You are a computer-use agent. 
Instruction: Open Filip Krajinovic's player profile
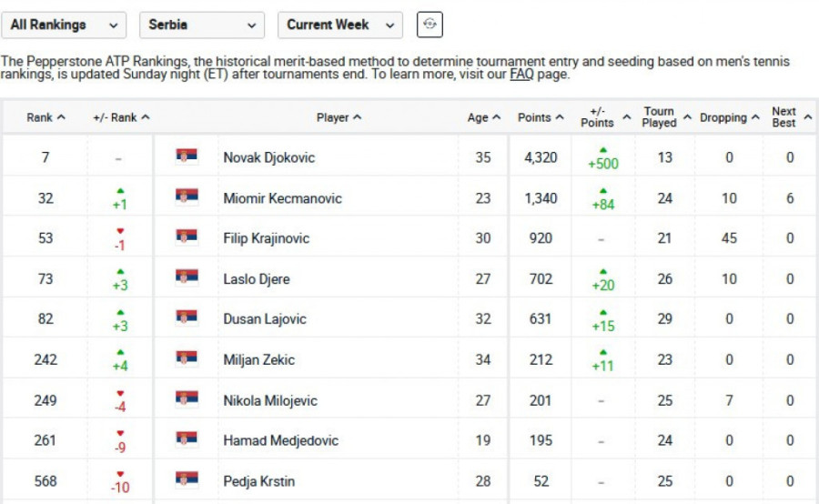266,238
